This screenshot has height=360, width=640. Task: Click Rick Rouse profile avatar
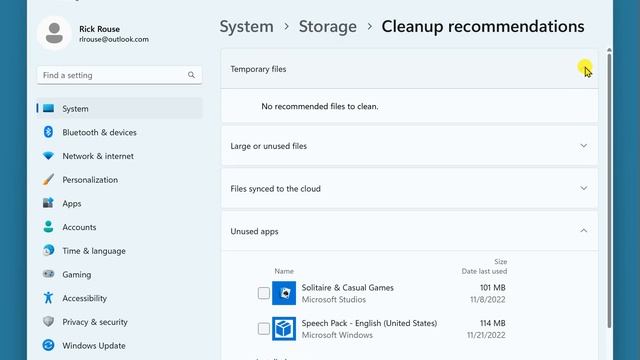tap(54, 33)
